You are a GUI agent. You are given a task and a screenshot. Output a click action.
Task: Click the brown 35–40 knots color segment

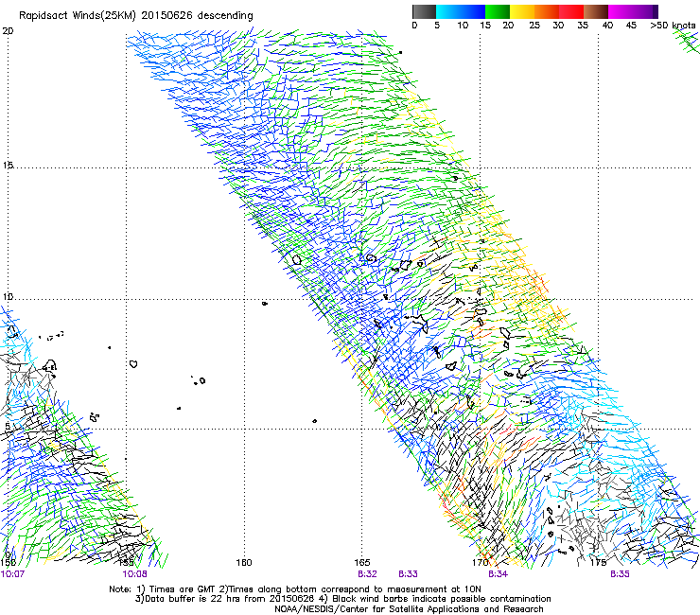coord(596,11)
